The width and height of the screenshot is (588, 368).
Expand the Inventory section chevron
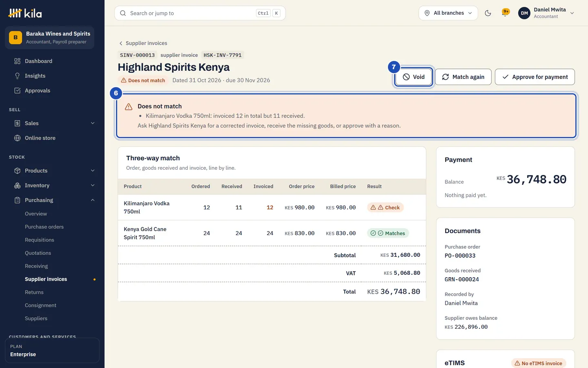pyautogui.click(x=93, y=186)
